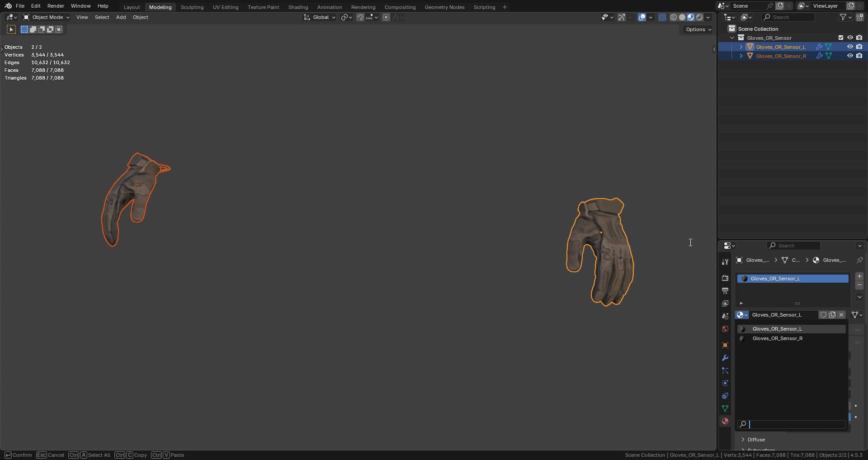This screenshot has width=868, height=460.
Task: Switch to the Sculpting workspace tab
Action: (192, 7)
